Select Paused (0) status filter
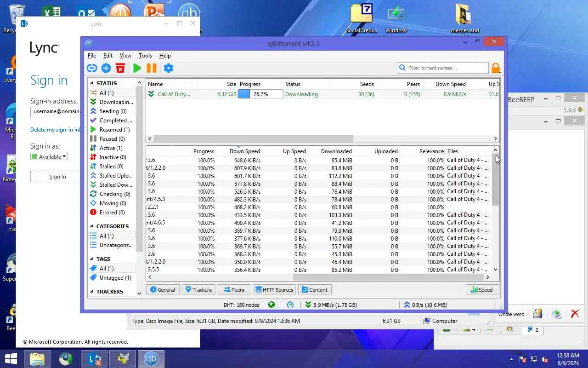588x368 pixels. pyautogui.click(x=112, y=139)
